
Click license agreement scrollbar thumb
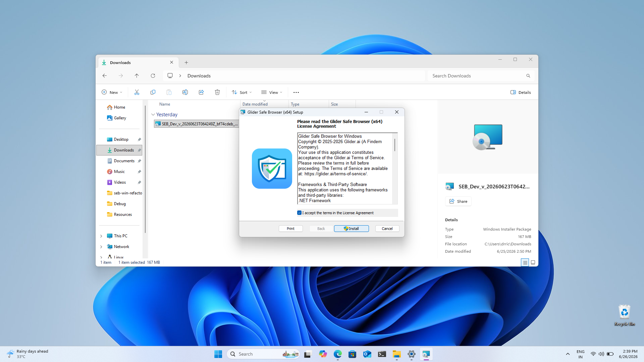click(395, 145)
